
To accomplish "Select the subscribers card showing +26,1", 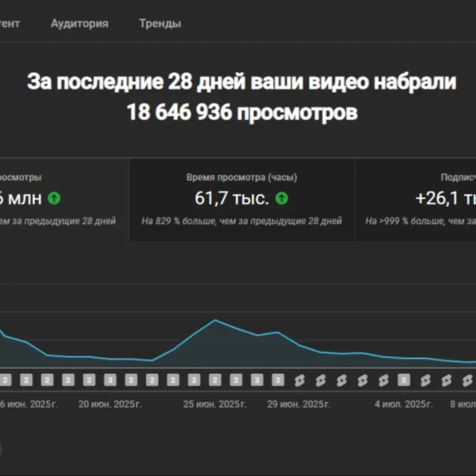I will point(416,200).
